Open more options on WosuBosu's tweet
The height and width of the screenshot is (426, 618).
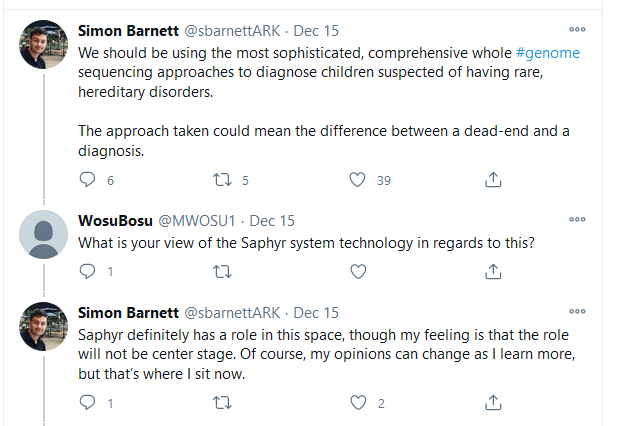pos(577,220)
